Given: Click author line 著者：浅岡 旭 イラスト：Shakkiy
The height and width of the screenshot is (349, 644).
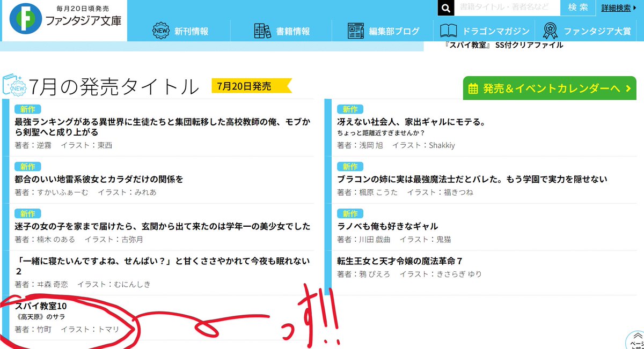Looking at the screenshot, I should (x=396, y=145).
